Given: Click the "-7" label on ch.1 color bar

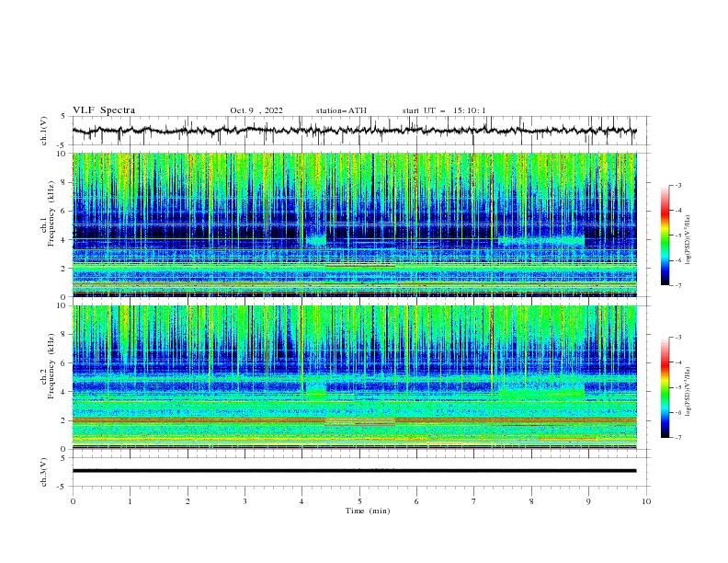Looking at the screenshot, I should [677, 285].
